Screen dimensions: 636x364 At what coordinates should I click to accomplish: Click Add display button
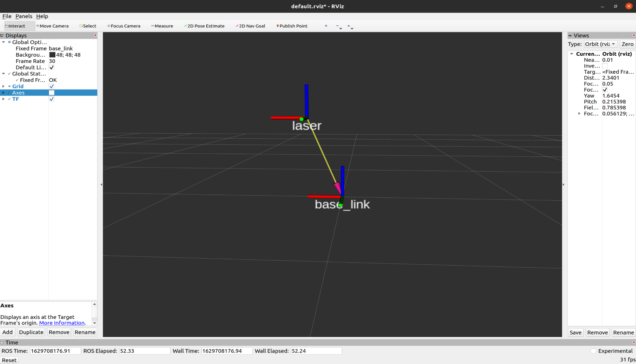[7, 332]
